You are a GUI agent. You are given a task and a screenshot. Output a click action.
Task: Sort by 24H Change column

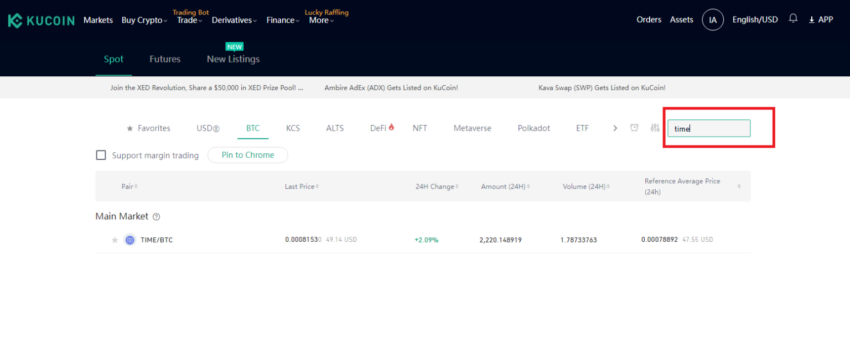pos(436,186)
